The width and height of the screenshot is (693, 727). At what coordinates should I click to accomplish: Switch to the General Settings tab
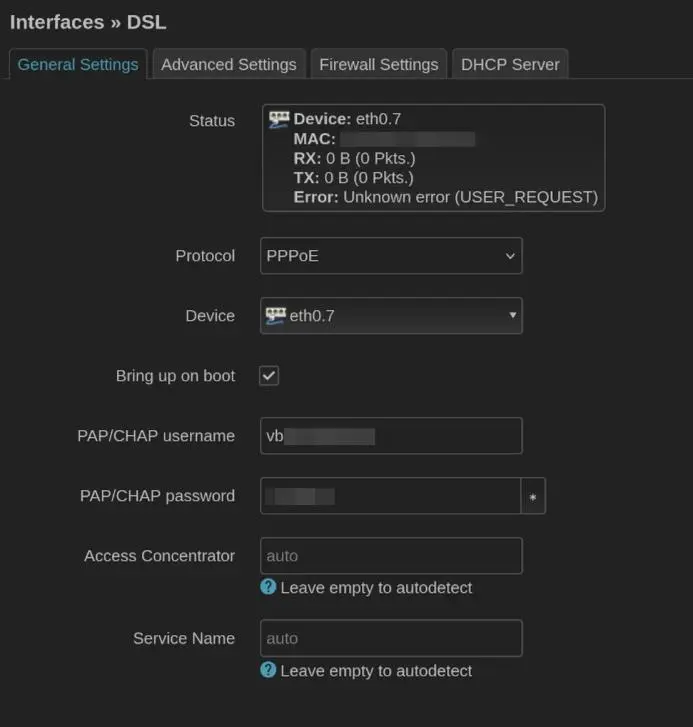(78, 64)
